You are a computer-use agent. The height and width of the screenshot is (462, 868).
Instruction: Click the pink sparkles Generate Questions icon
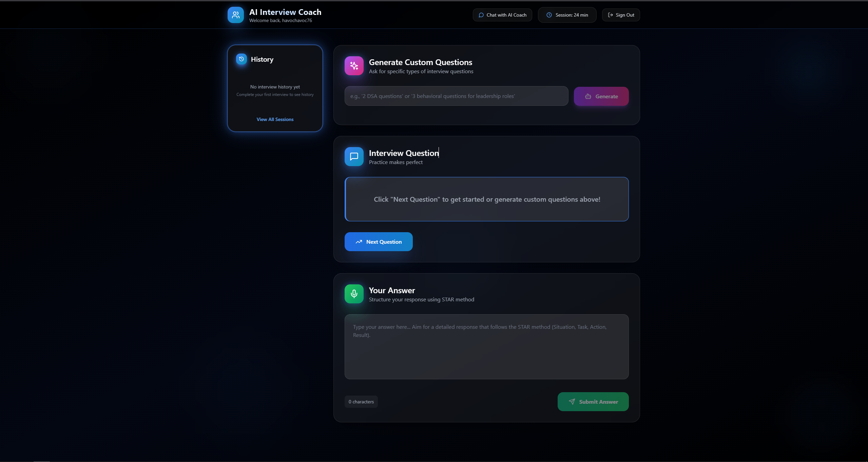click(x=354, y=66)
